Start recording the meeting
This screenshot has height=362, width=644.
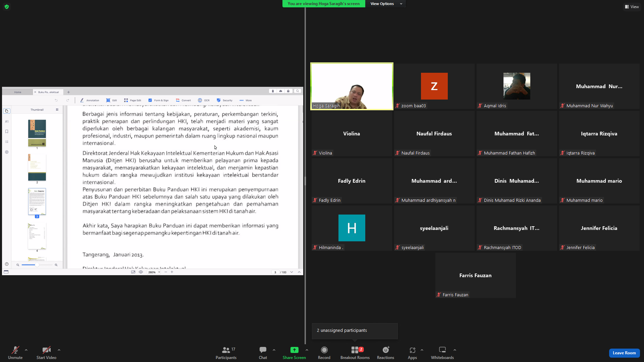coord(324,353)
